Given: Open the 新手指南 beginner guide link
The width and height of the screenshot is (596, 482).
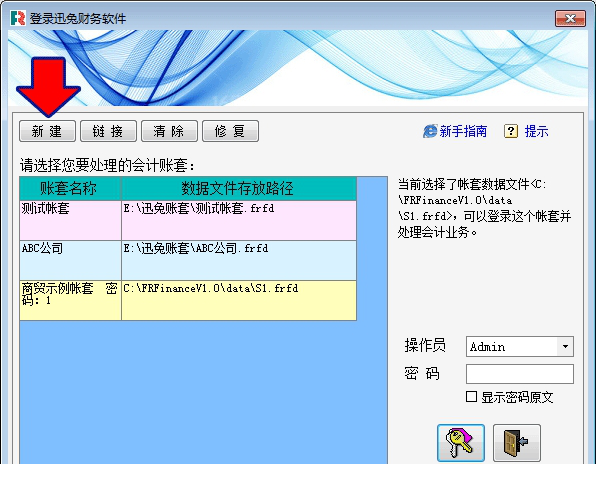Looking at the screenshot, I should [463, 132].
